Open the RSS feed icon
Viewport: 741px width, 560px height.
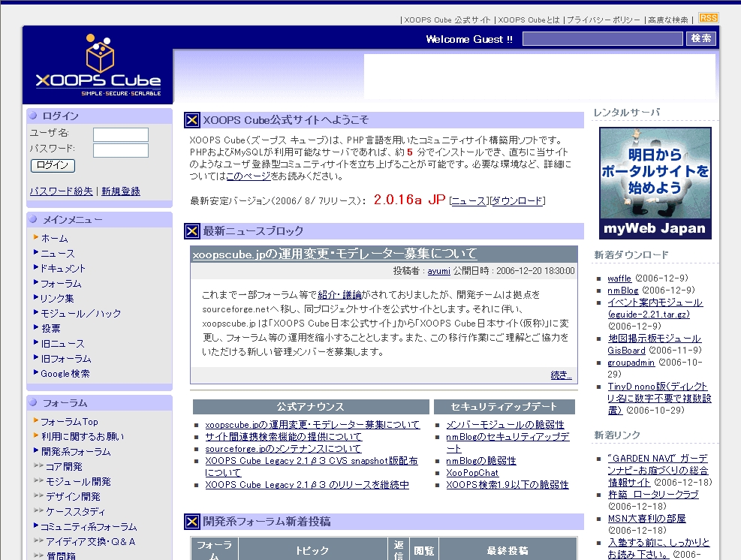tap(708, 18)
